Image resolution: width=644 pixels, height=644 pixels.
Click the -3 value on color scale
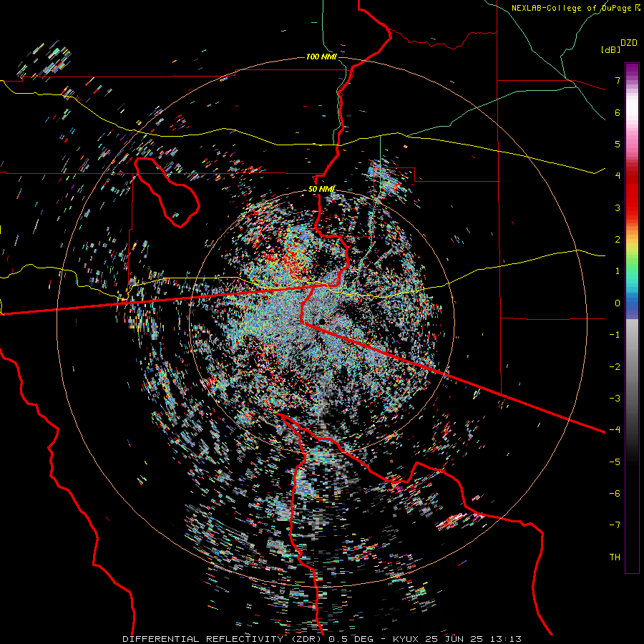click(x=615, y=398)
